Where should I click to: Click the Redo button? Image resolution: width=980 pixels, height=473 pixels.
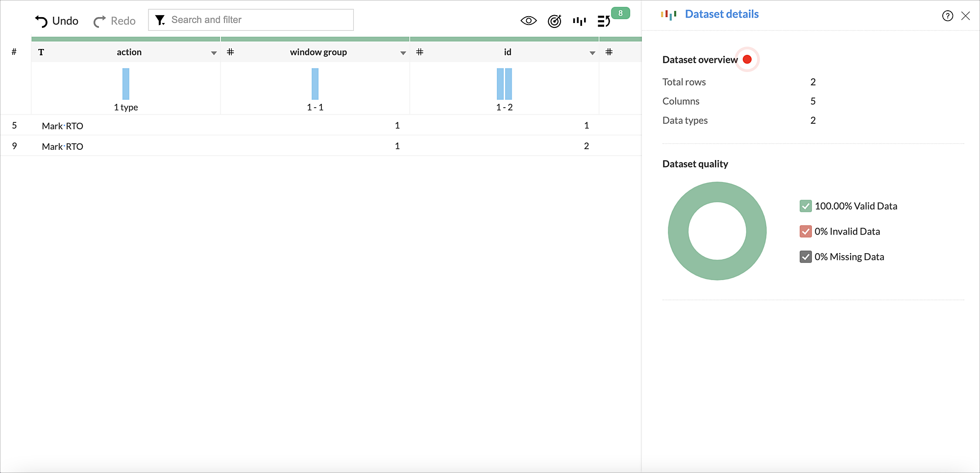pos(114,21)
